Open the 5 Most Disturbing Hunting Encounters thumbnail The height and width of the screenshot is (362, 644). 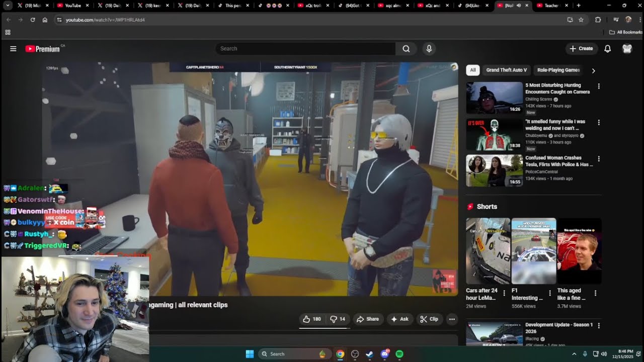click(x=495, y=98)
